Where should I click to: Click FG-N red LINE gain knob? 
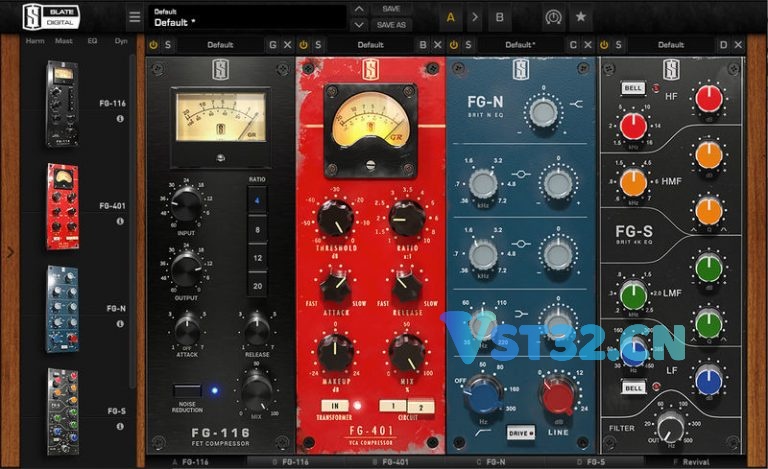point(558,395)
